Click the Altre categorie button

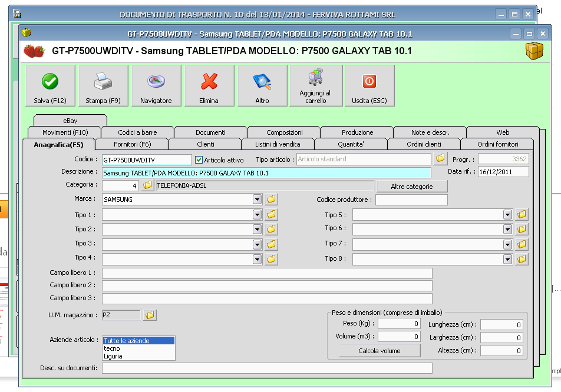pyautogui.click(x=411, y=187)
